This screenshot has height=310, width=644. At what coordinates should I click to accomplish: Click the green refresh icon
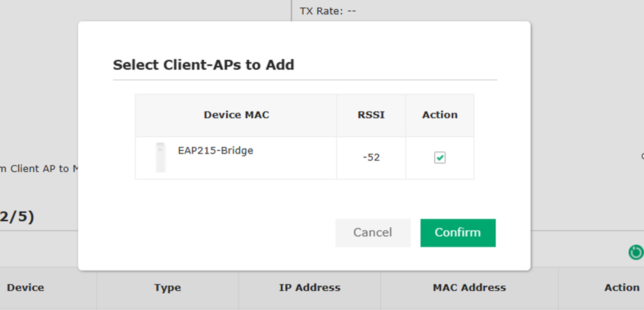pos(635,252)
